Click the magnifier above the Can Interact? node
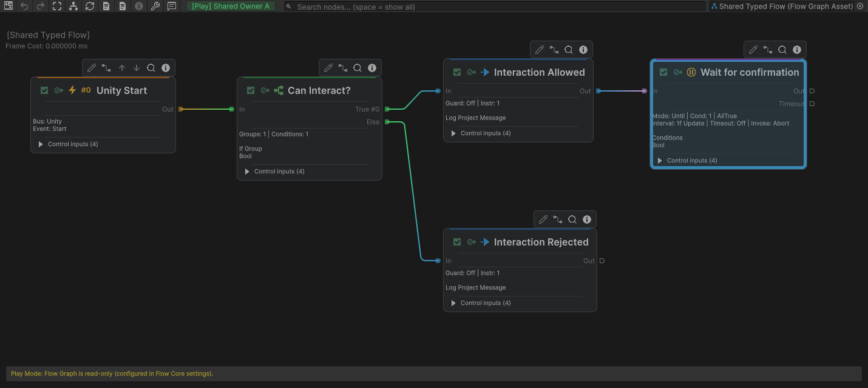Screen dimensions: 868x388 coord(358,68)
